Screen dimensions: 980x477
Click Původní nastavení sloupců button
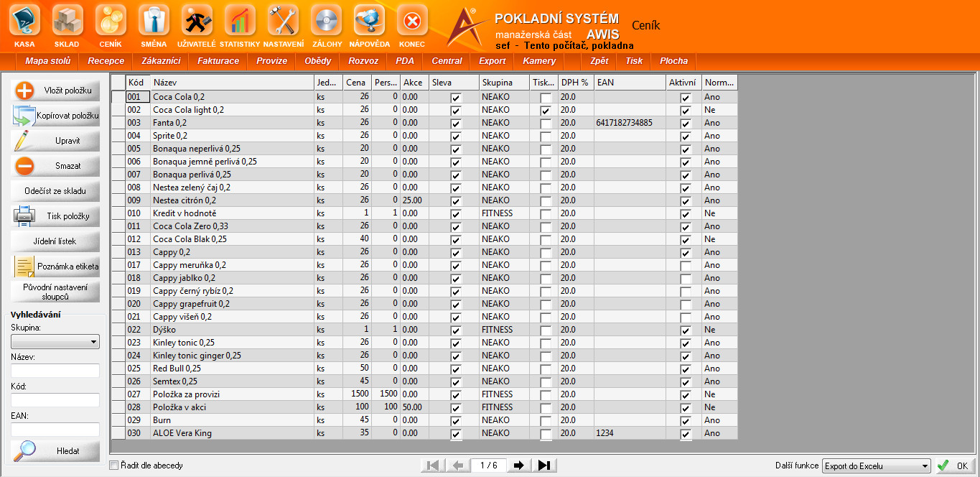55,292
